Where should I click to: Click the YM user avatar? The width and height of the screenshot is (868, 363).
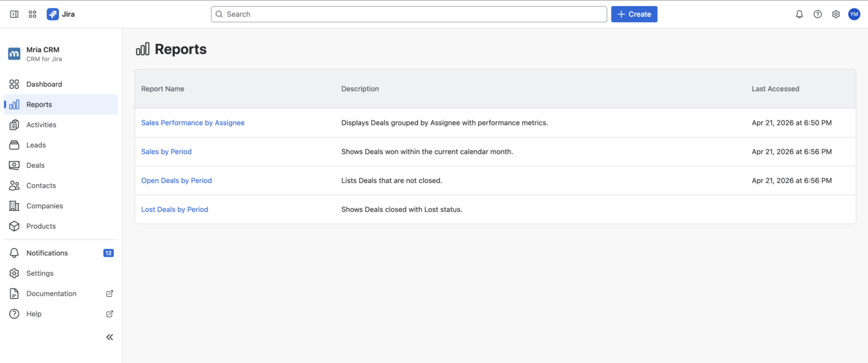(x=854, y=14)
